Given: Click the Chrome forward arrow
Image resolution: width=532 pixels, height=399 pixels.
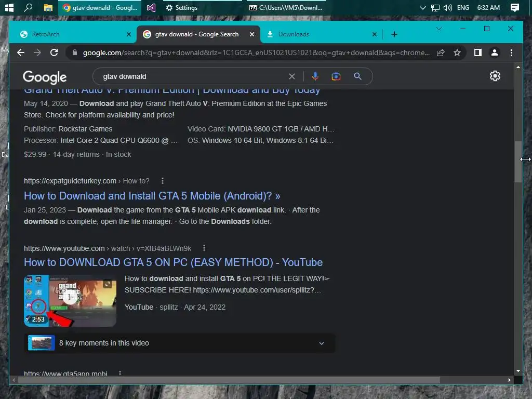Looking at the screenshot, I should (x=37, y=52).
